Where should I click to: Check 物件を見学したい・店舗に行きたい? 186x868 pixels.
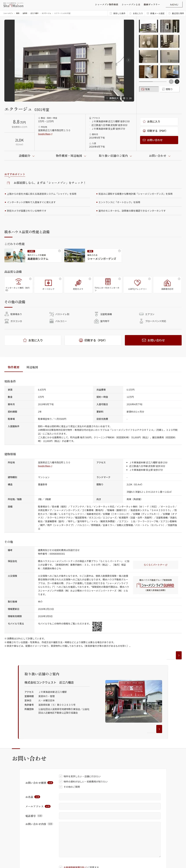[x=60, y=776]
